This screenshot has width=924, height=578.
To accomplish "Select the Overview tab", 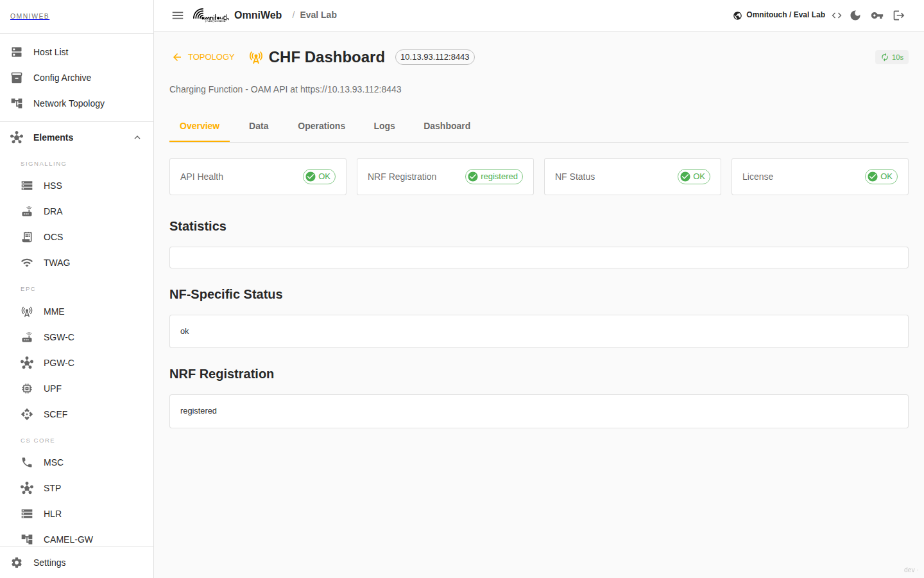I will pos(200,126).
